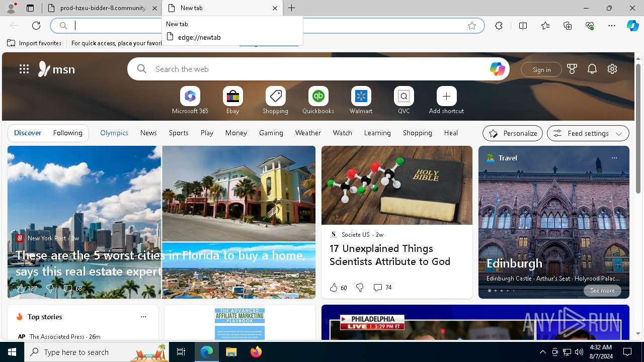Click the Personalize button
Viewport: 644px width, 362px height.
point(513,133)
